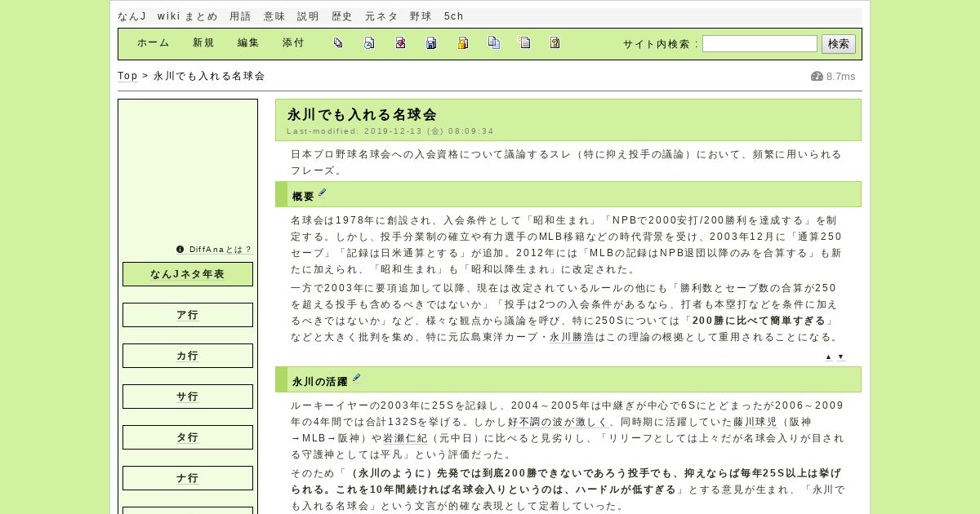Click the pencil edit icon beside 永川の活躍
The width and height of the screenshot is (980, 514).
click(356, 379)
